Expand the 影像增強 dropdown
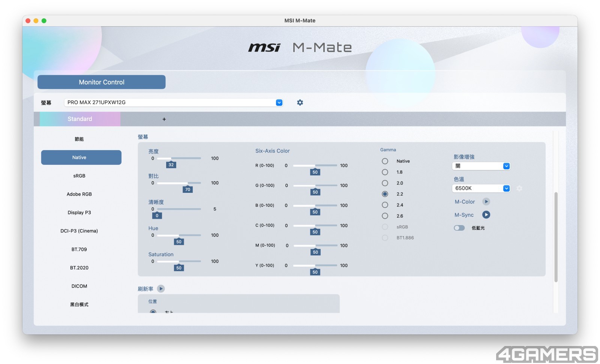The width and height of the screenshot is (600, 364). [481, 166]
